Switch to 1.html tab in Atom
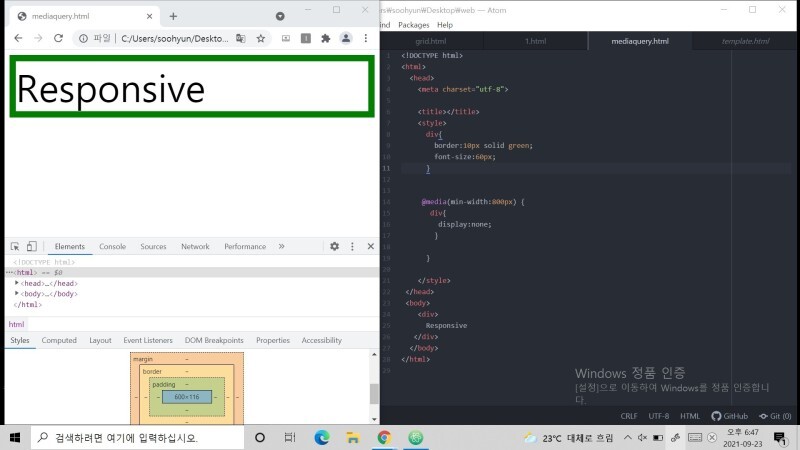800x450 pixels. coord(535,41)
